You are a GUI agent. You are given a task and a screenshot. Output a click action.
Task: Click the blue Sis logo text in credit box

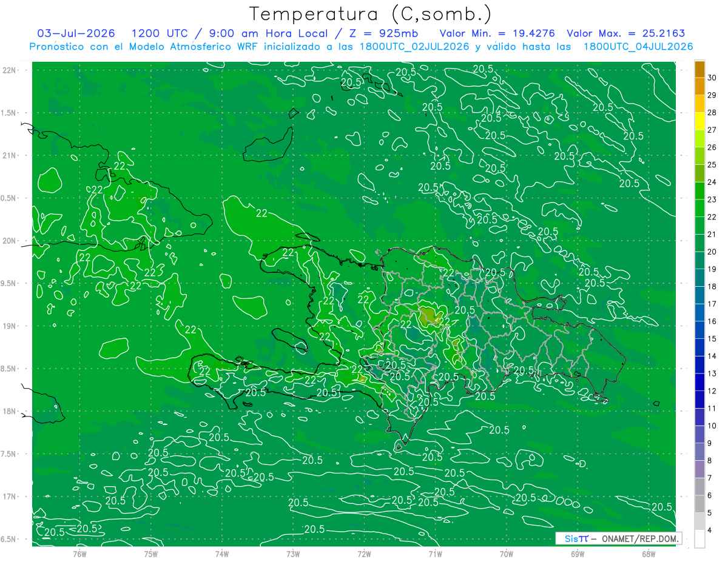click(571, 538)
